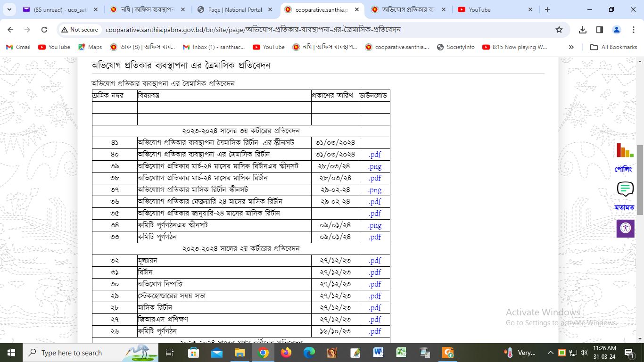
Task: Open the All Bookmarks folder
Action: pos(614,47)
